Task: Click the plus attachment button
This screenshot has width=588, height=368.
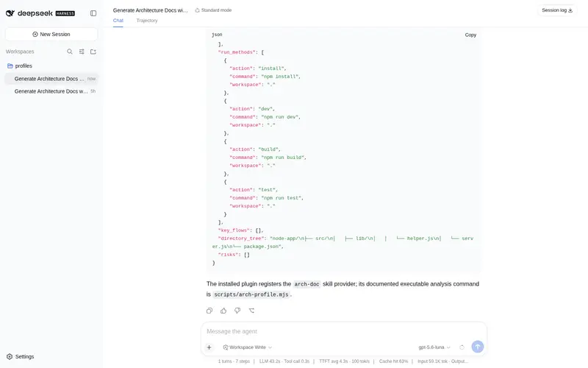Action: (209, 347)
